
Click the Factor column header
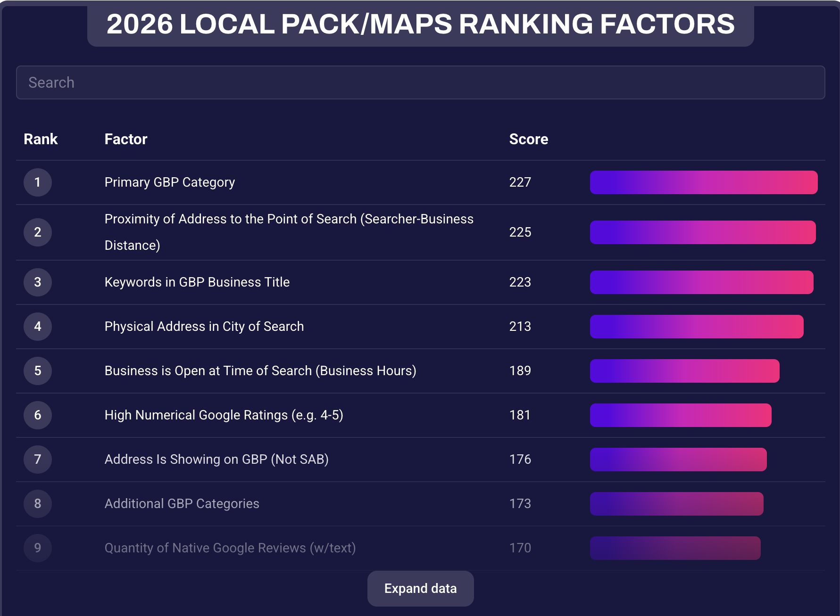point(126,139)
